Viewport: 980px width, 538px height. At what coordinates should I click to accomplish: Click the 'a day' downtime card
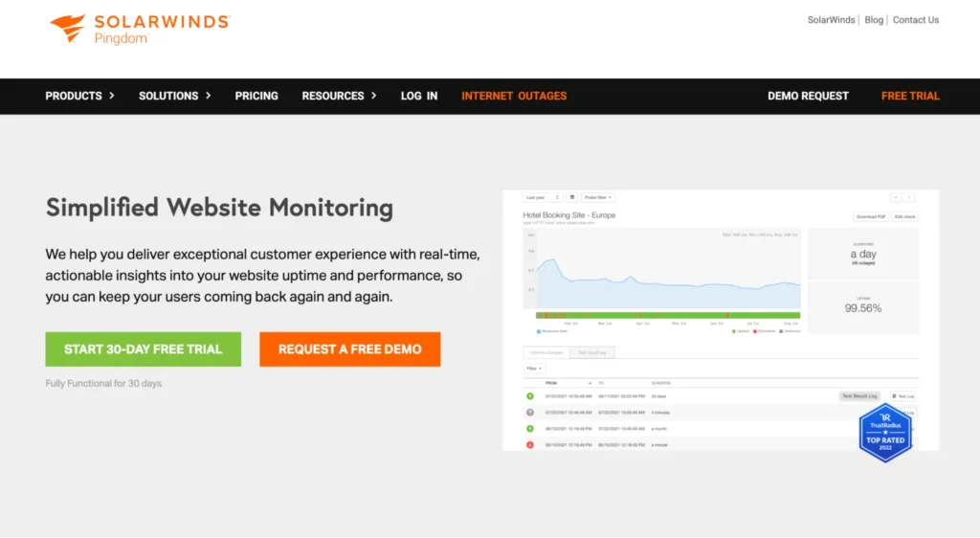[x=863, y=255]
